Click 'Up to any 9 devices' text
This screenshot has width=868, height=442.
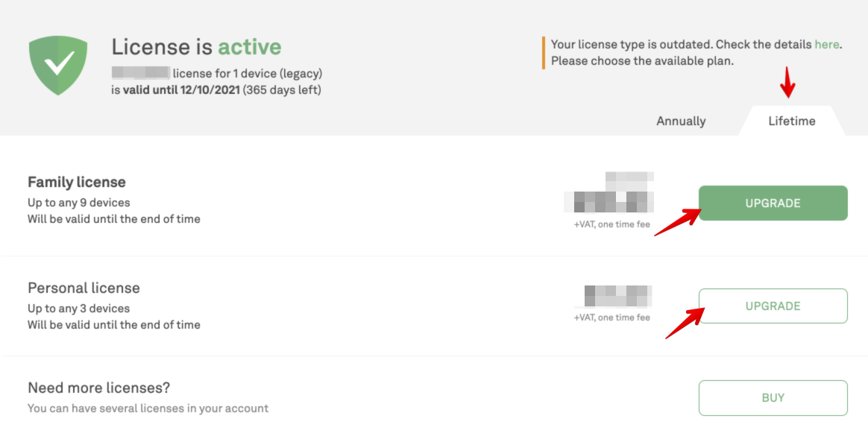pos(78,203)
